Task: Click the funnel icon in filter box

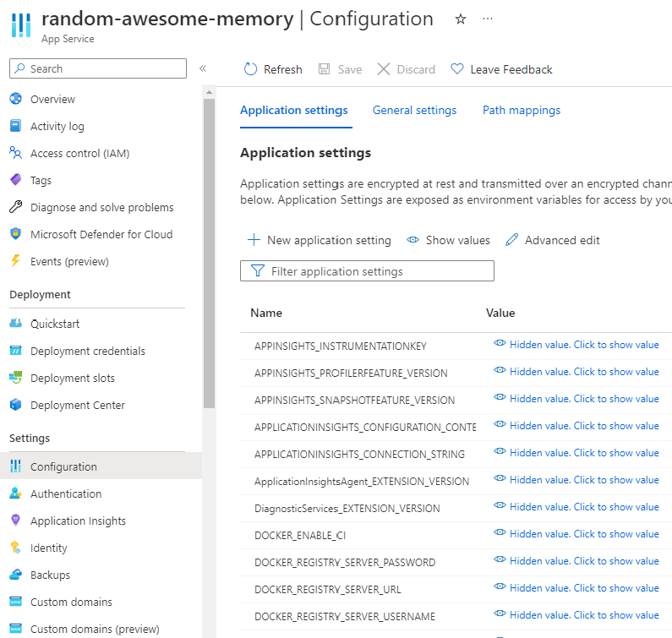Action: [257, 270]
